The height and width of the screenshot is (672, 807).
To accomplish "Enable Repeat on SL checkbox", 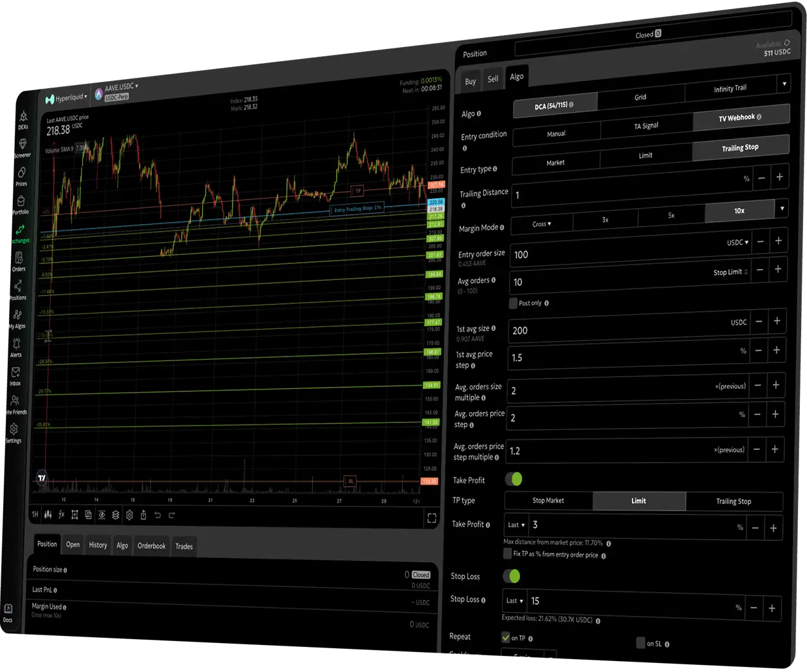I will point(640,642).
